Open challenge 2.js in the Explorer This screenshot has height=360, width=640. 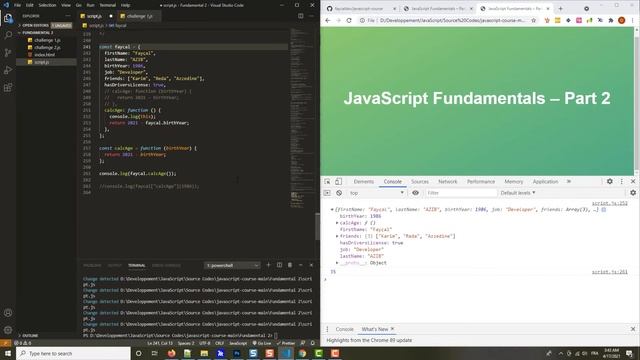(x=47, y=47)
